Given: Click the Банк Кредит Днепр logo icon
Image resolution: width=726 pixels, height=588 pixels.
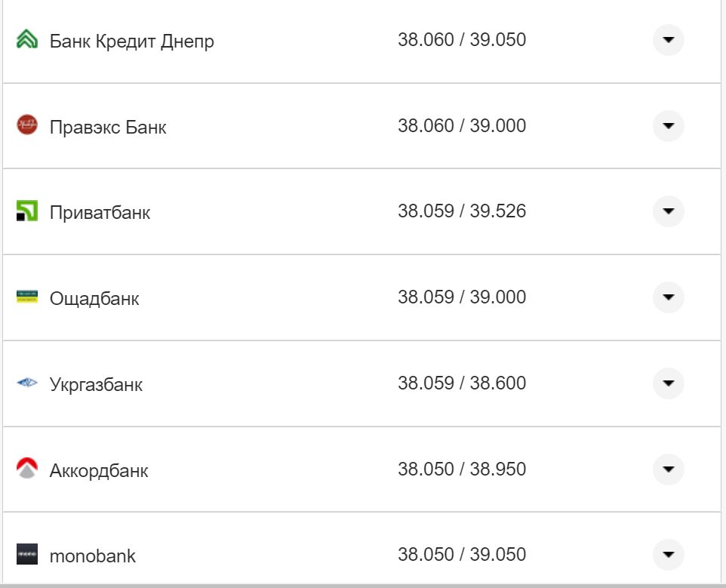Looking at the screenshot, I should [x=28, y=40].
